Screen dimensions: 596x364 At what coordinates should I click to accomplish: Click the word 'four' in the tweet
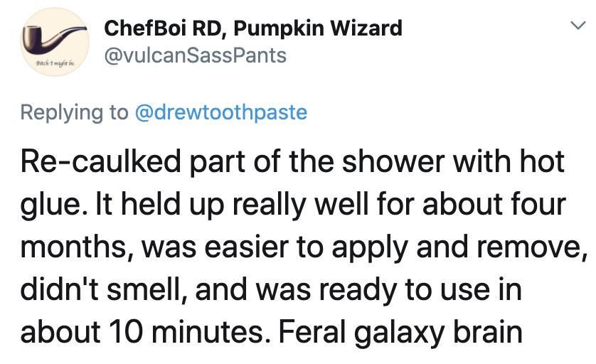[538, 205]
